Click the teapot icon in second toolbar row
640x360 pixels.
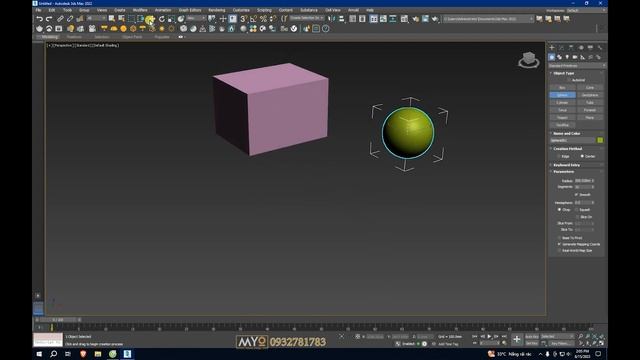39,29
